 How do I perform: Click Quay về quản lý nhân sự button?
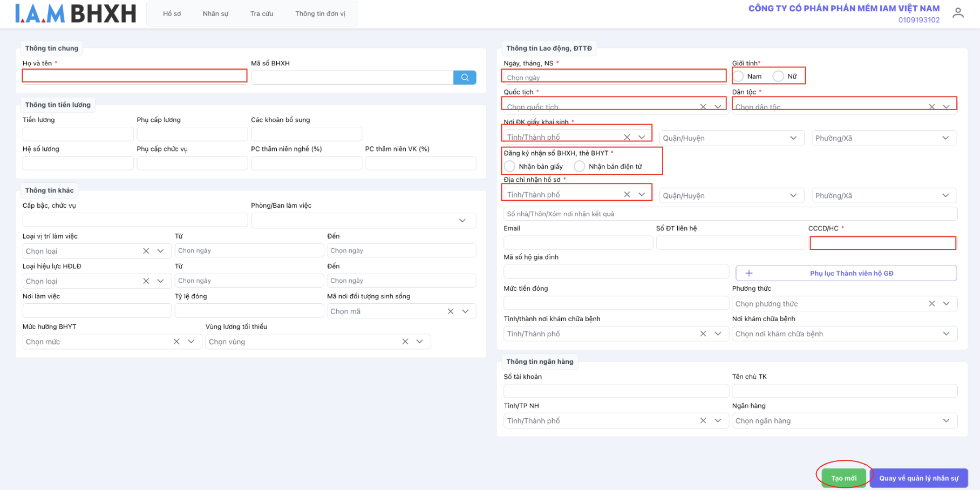click(x=918, y=478)
